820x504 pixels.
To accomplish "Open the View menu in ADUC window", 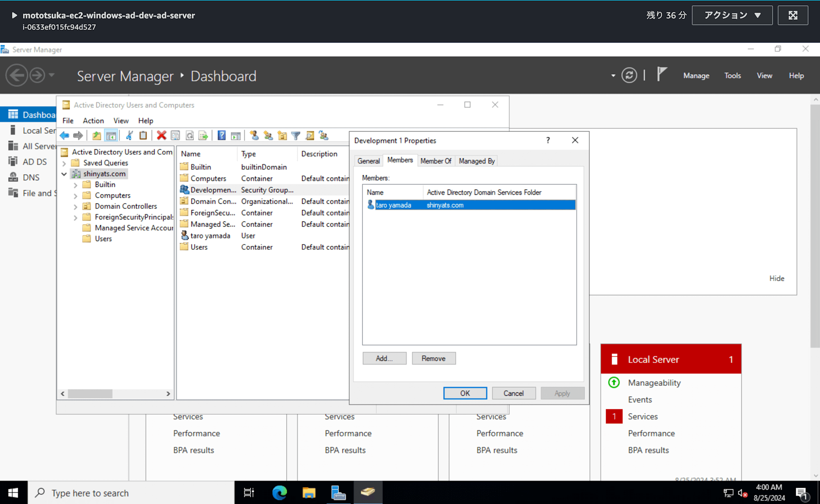I will pyautogui.click(x=121, y=121).
